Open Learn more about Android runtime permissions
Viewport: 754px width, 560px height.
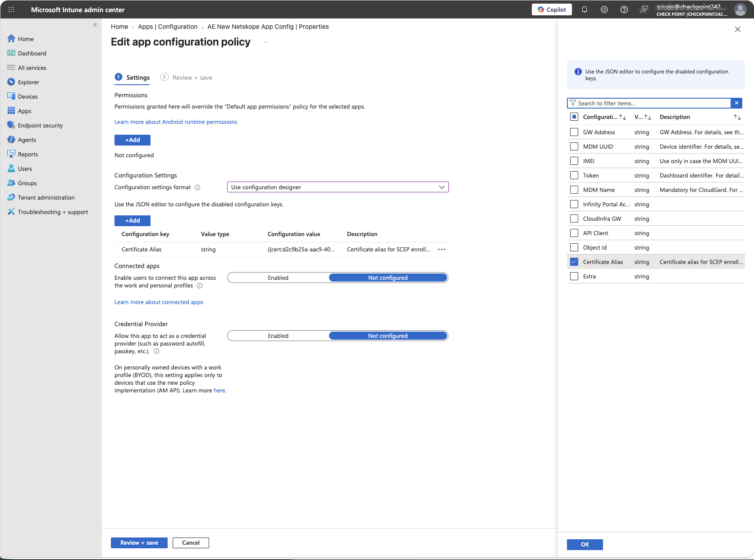pos(176,122)
